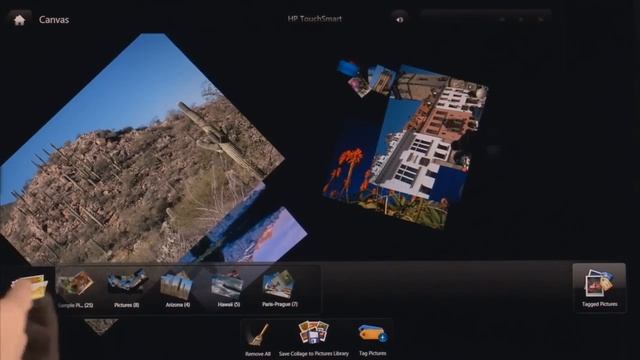Viewport: 640px width, 360px height.
Task: Open the Arizona (4) folder
Action: click(178, 289)
